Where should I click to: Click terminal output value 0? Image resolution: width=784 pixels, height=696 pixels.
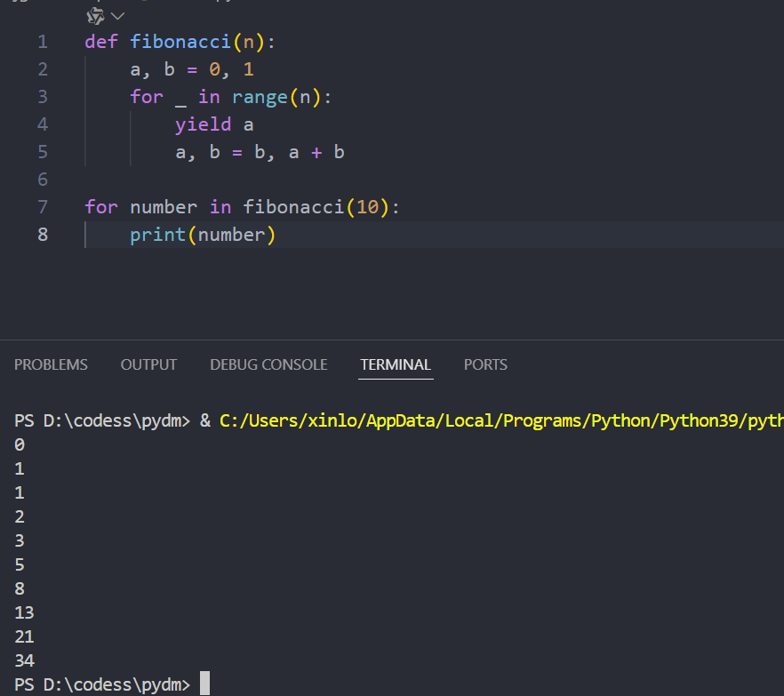20,444
